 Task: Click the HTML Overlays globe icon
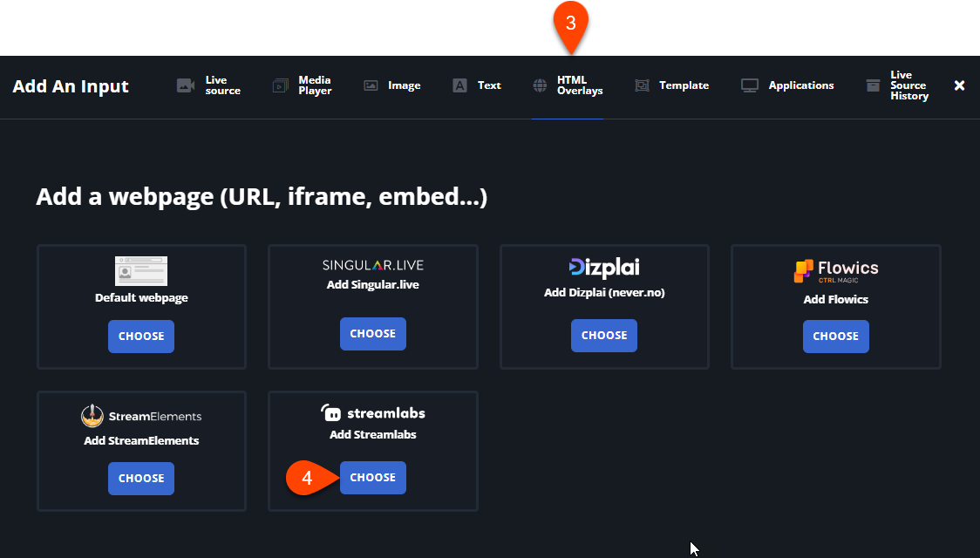(x=540, y=85)
